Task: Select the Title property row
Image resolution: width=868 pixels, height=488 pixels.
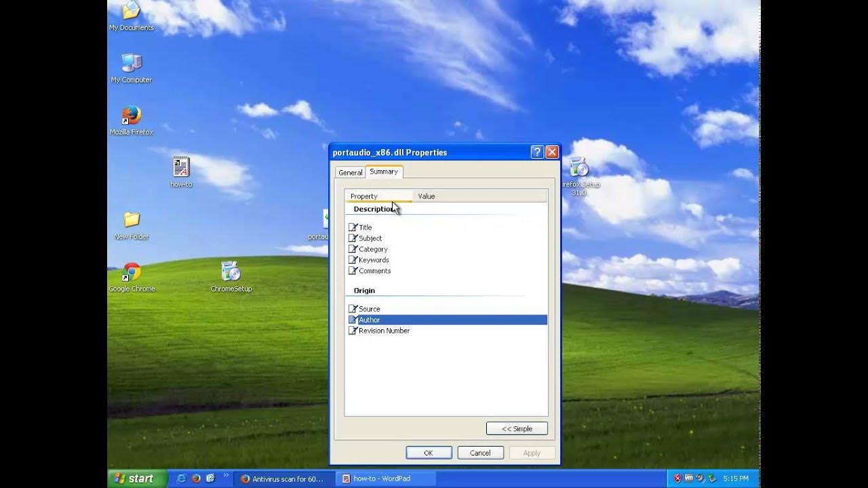Action: pos(446,228)
